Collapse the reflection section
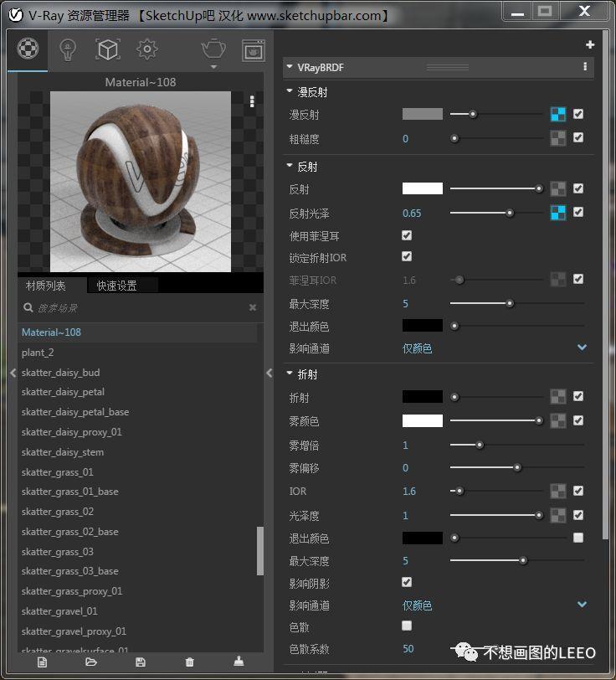This screenshot has height=680, width=616. click(x=289, y=166)
